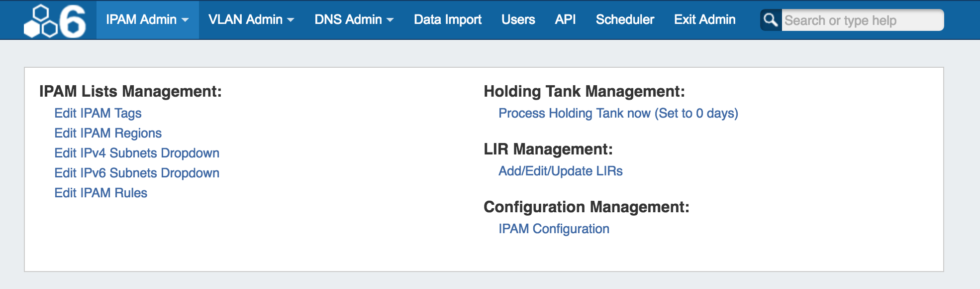Select Edit IPv6 Subnets Dropdown link

[137, 173]
